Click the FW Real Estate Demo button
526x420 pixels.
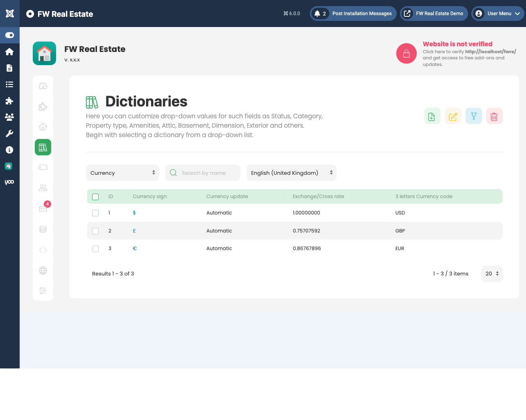click(433, 13)
